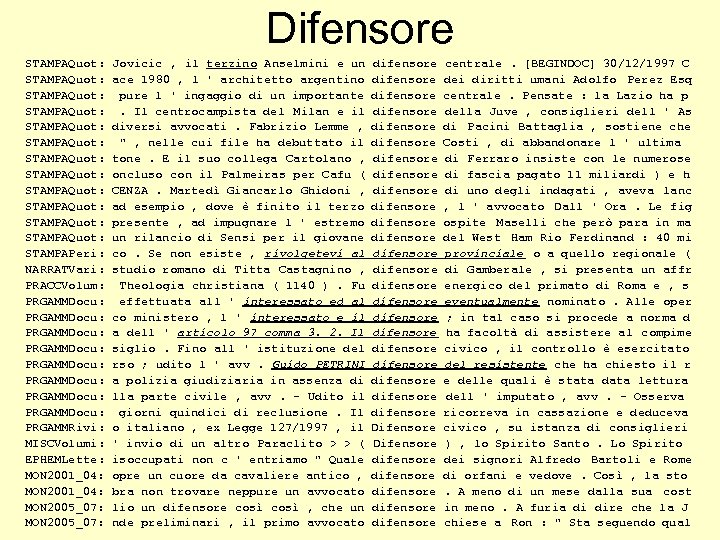Click line with giorni quindici di reclusione
This screenshot has height=540, width=720.
tap(357, 413)
